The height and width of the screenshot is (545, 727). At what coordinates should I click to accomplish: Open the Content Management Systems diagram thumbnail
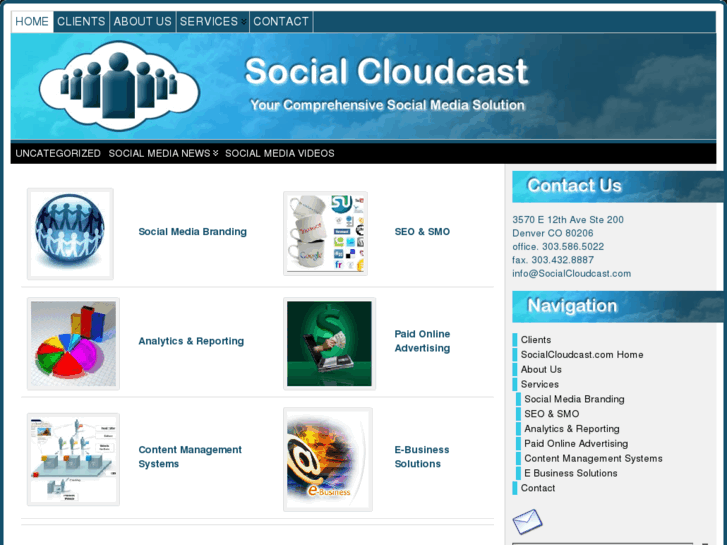[73, 459]
